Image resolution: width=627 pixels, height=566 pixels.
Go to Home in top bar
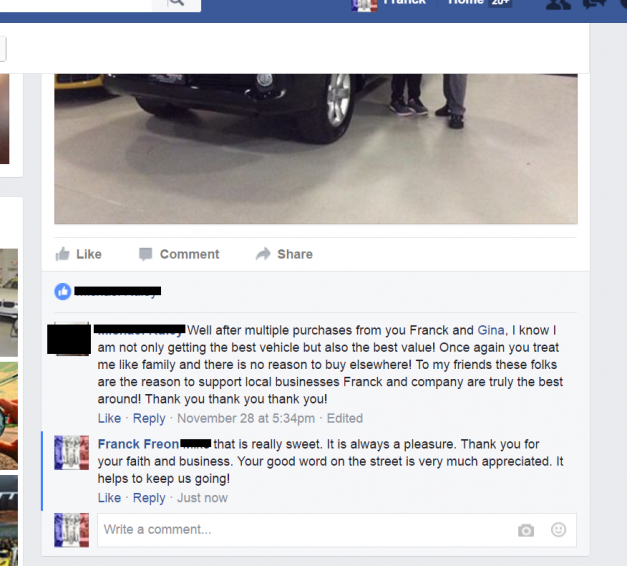click(465, 2)
